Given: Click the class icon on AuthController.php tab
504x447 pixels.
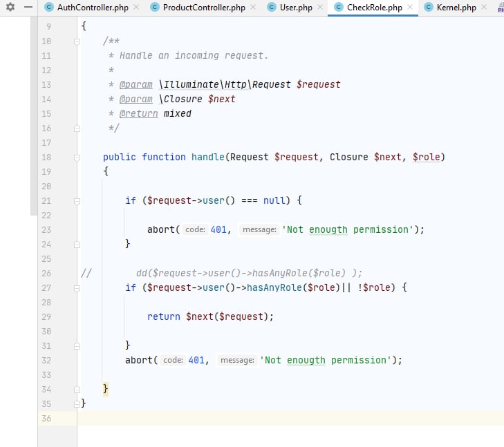Looking at the screenshot, I should coord(49,7).
